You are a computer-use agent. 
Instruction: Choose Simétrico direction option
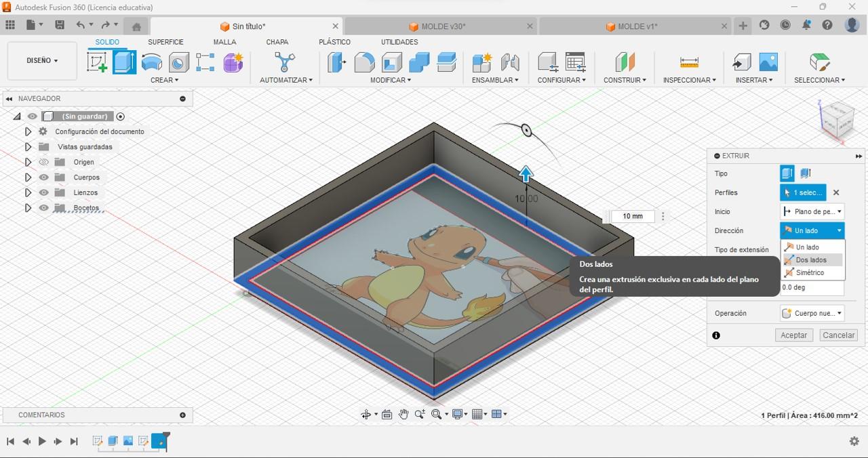pyautogui.click(x=812, y=272)
